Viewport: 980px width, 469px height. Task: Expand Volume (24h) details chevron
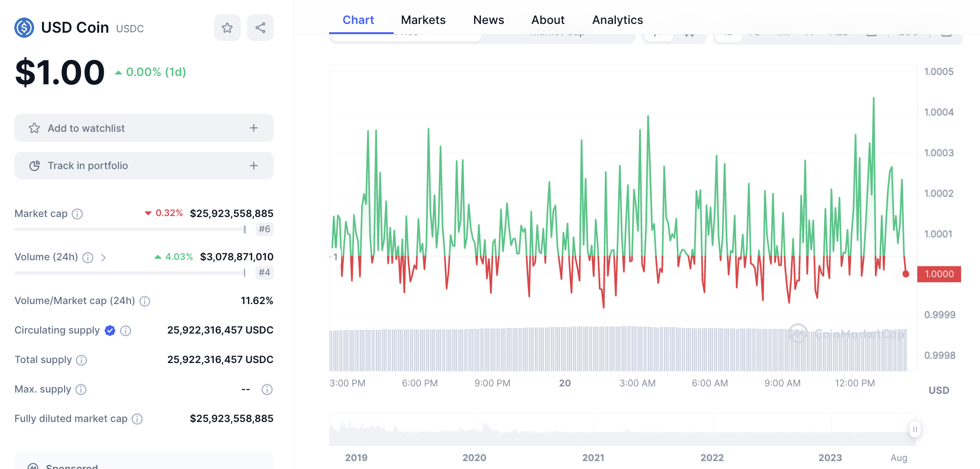[x=103, y=258]
